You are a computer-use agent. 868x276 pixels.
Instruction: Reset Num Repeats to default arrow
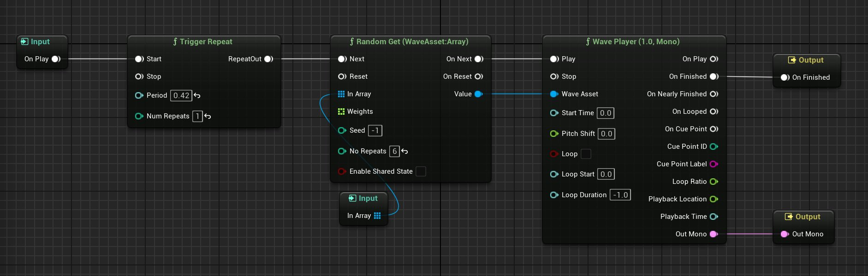tap(208, 116)
